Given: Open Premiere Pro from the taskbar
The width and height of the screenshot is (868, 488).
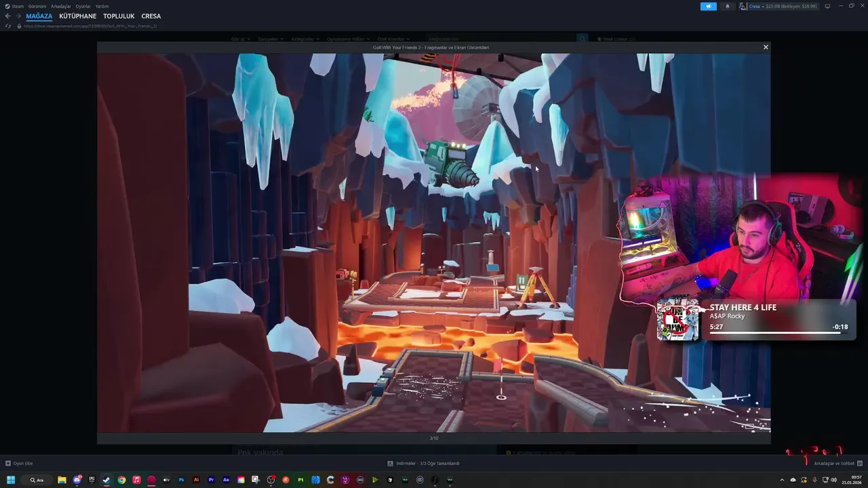Looking at the screenshot, I should (x=211, y=480).
